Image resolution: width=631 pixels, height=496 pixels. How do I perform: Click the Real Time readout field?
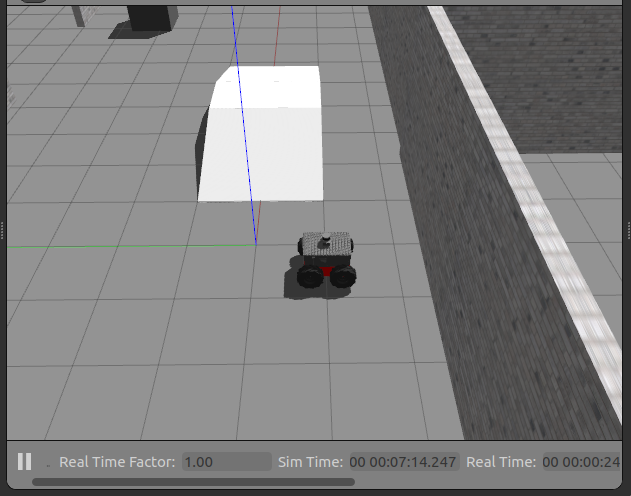click(x=582, y=462)
